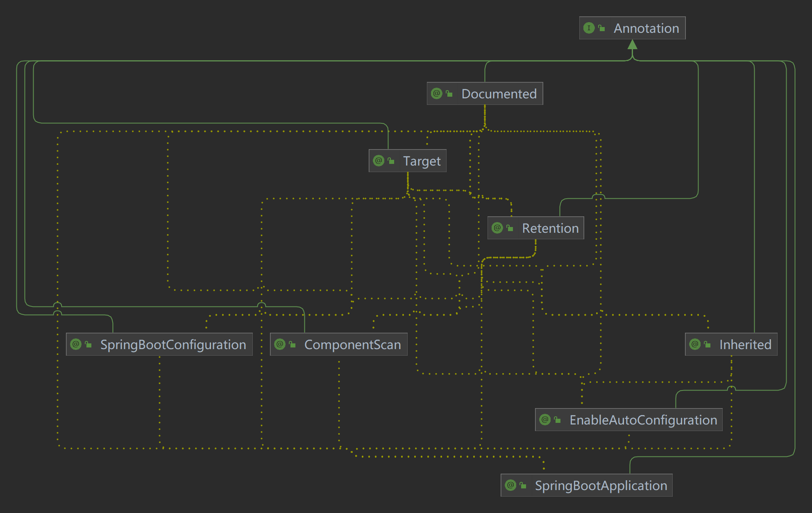Click the @ icon on Inherited node
812x513 pixels.
coord(695,344)
